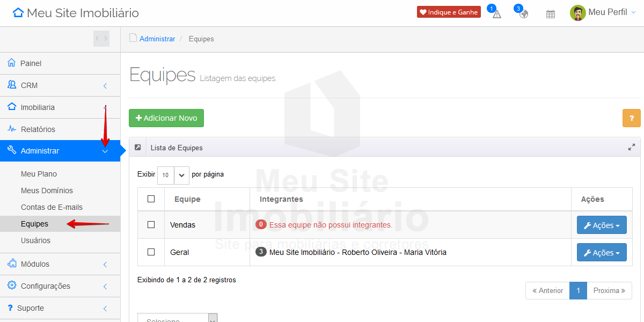Check the Geral team checkbox
This screenshot has height=322, width=644.
pos(151,252)
